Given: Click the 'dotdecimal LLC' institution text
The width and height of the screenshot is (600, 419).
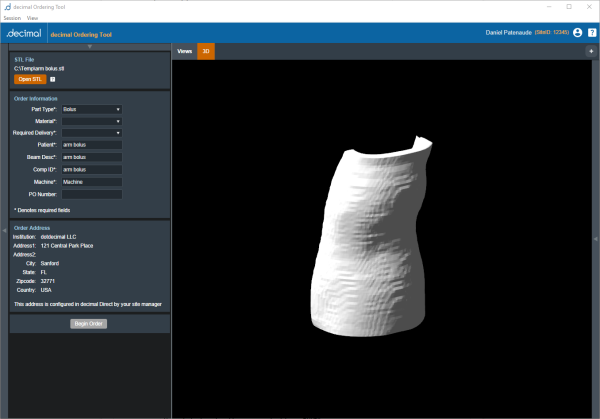Looking at the screenshot, I should click(59, 237).
